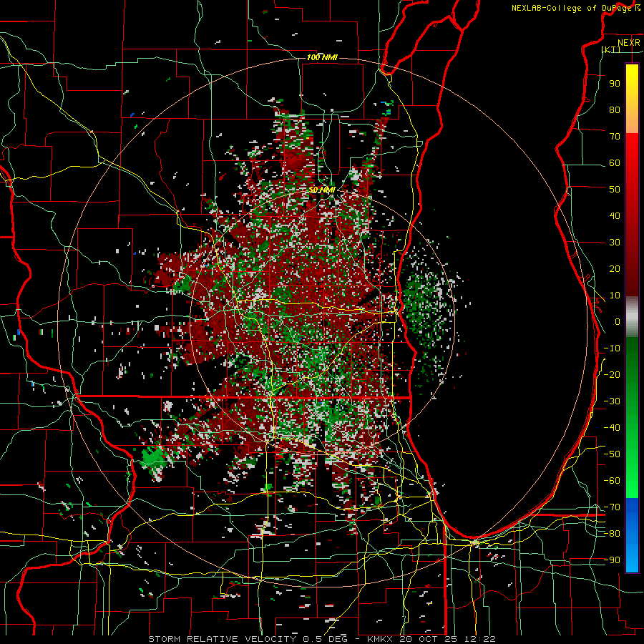Click the KMKX radar site identifier

(x=379, y=639)
